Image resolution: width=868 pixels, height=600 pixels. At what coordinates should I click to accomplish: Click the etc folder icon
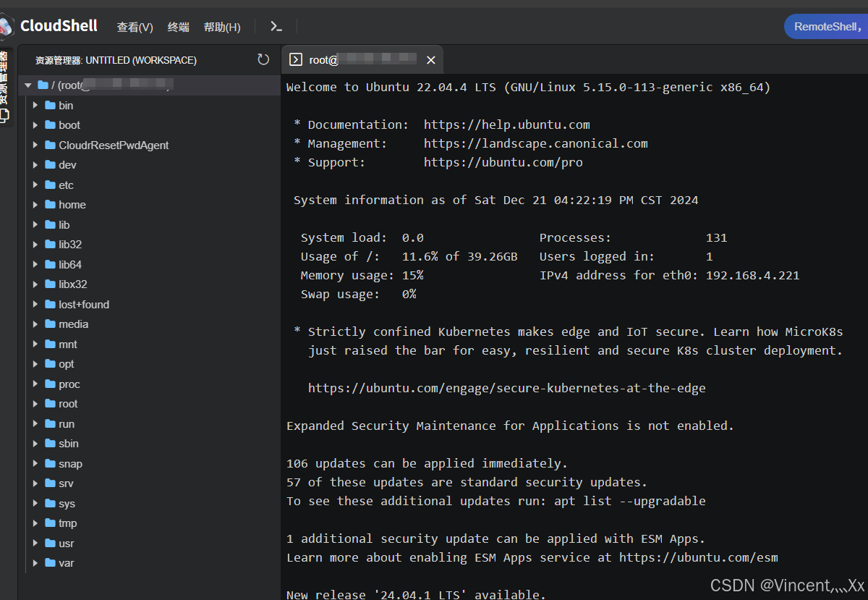50,185
